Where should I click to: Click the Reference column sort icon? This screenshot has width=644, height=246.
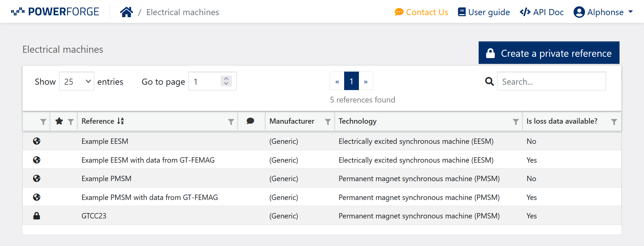(120, 121)
